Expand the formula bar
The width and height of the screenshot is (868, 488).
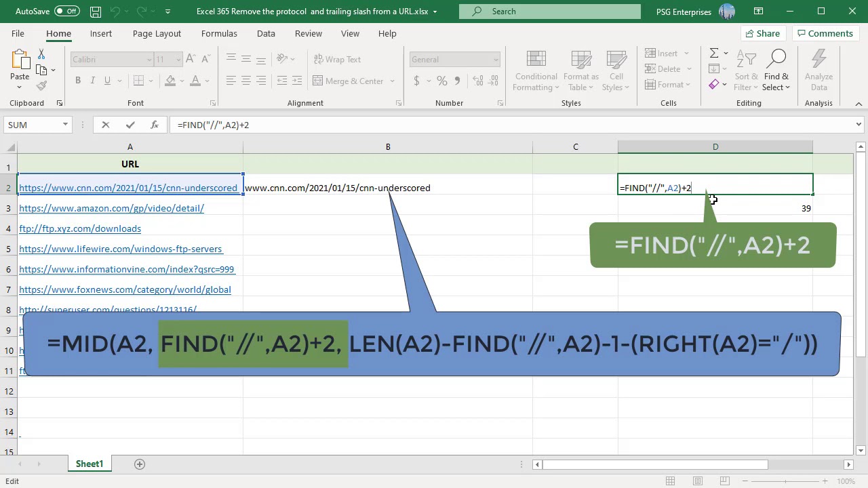pyautogui.click(x=859, y=125)
